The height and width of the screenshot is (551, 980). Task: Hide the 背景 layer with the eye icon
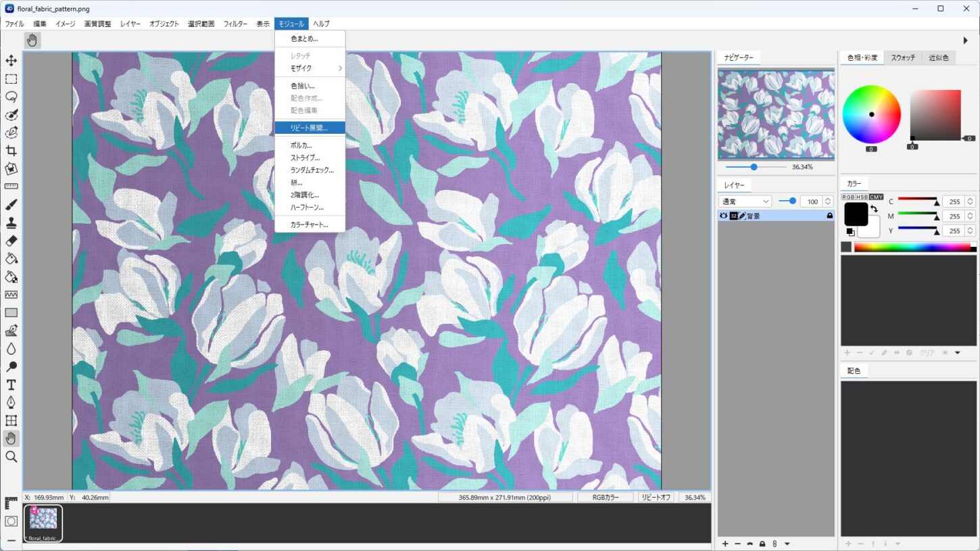click(x=723, y=216)
